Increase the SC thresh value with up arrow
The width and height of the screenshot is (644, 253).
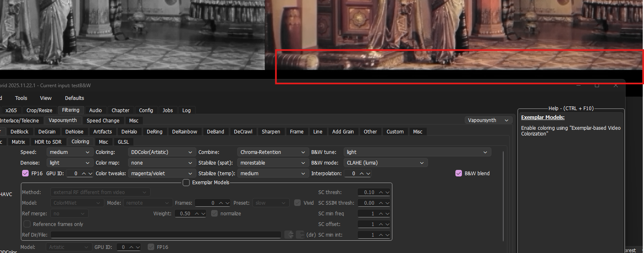tap(381, 192)
